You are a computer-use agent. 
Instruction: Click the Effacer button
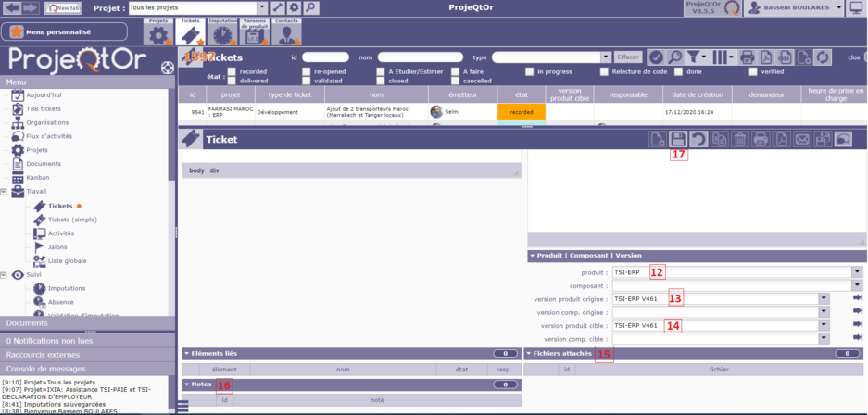point(628,57)
